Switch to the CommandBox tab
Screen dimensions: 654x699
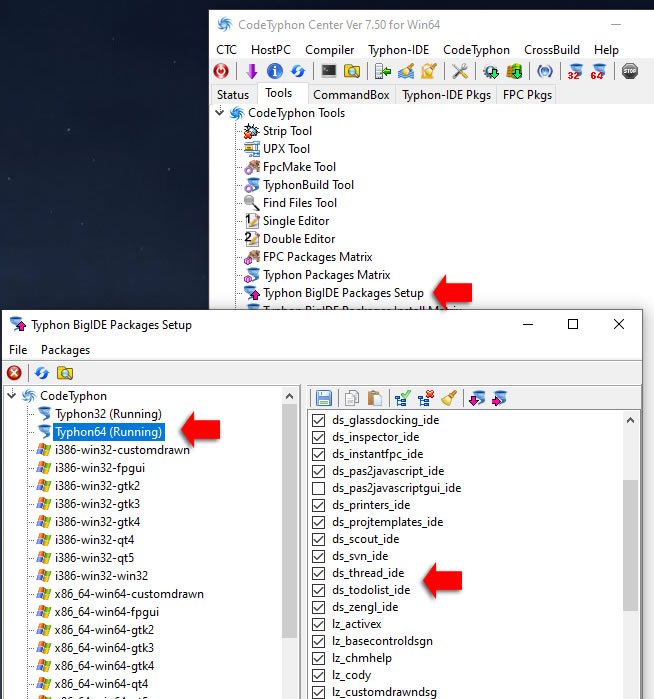(x=351, y=95)
